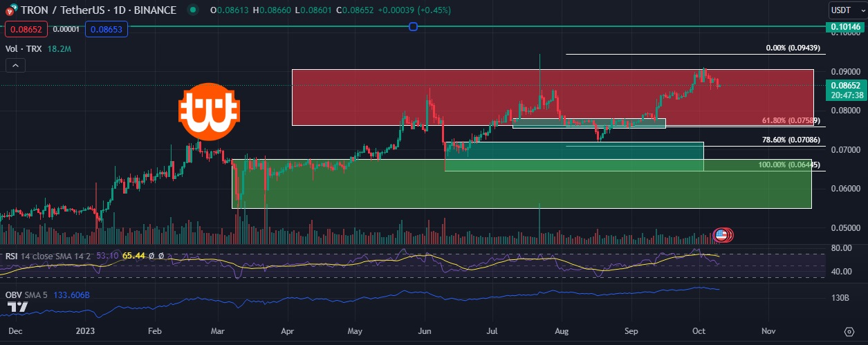Select the OBV indicator legend title
Screen dimensions: 868x345
14,295
